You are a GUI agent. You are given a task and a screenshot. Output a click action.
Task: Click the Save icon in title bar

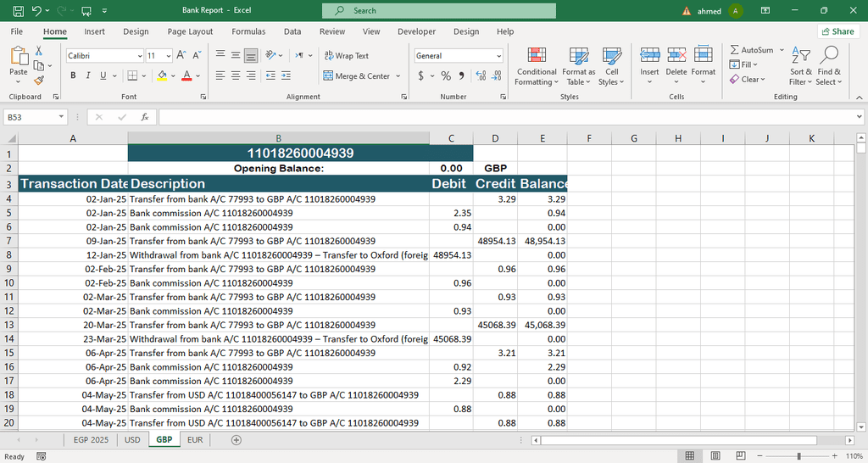pos(18,11)
